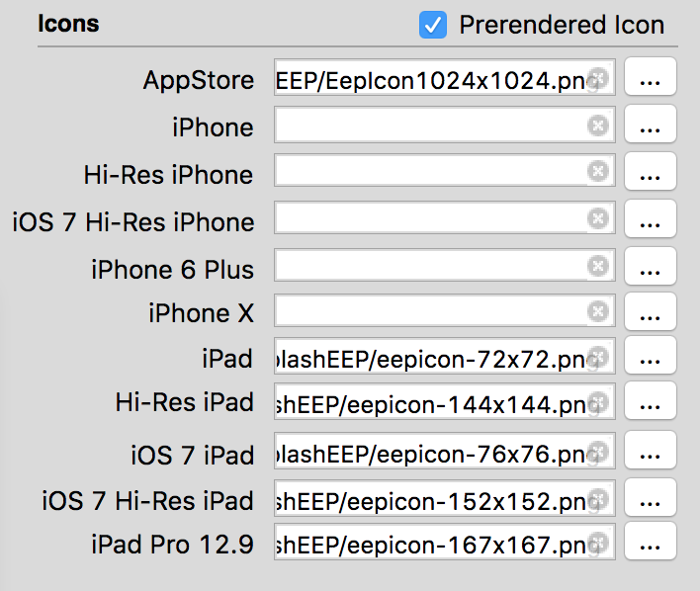Click the eepicon-152x152.png path field

(430, 499)
